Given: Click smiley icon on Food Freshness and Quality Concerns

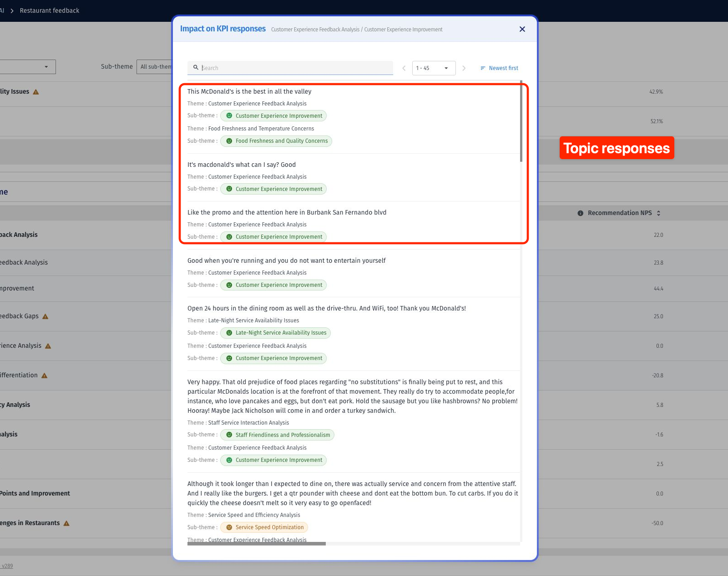Looking at the screenshot, I should [x=229, y=141].
